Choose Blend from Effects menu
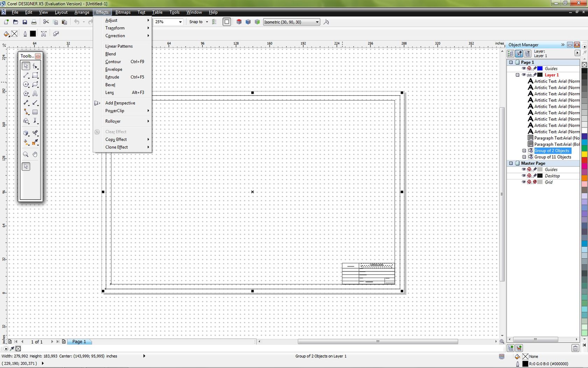Viewport: 588px width, 368px height. pos(122,54)
